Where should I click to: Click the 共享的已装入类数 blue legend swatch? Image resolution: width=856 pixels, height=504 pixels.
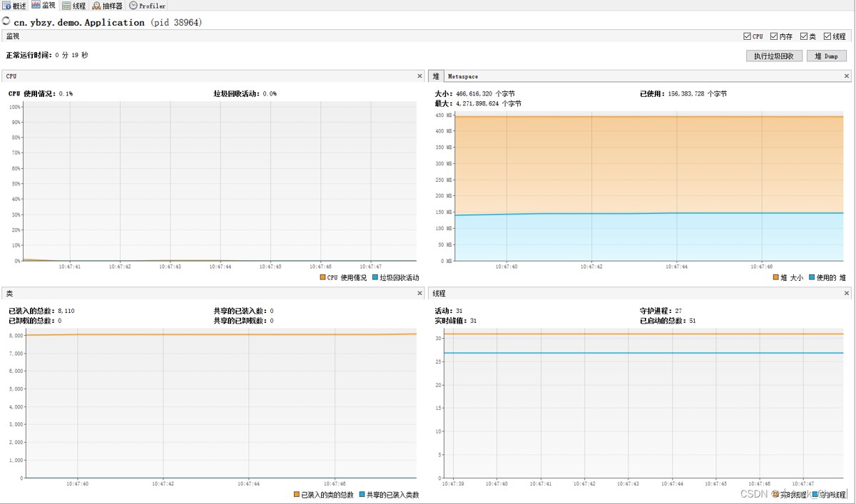362,495
